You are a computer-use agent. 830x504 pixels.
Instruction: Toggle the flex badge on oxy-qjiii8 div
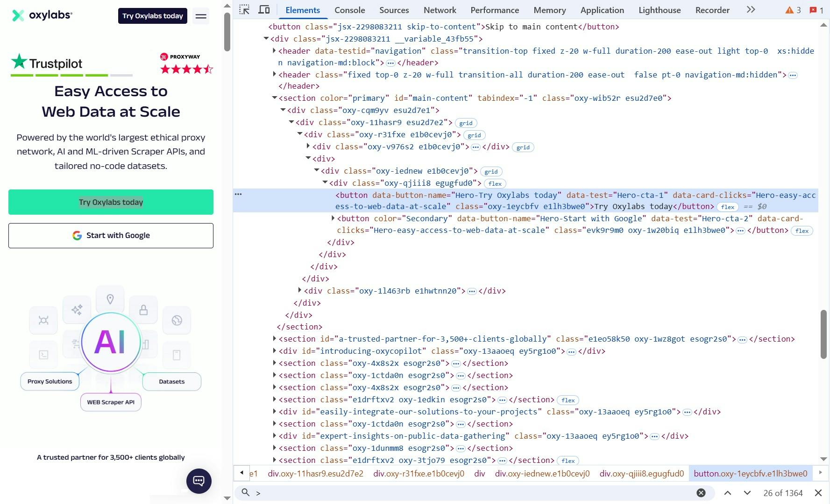point(495,184)
